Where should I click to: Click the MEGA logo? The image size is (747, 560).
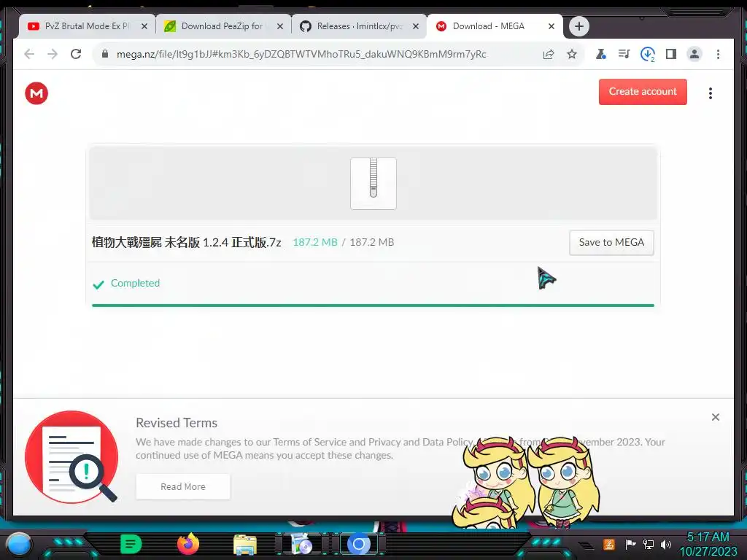(x=36, y=93)
